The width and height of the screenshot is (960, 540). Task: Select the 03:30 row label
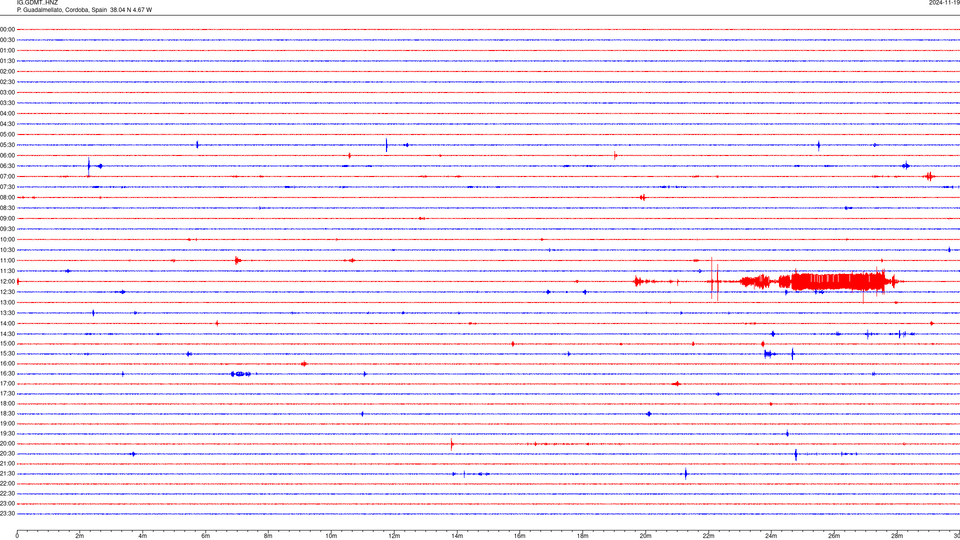pyautogui.click(x=7, y=103)
